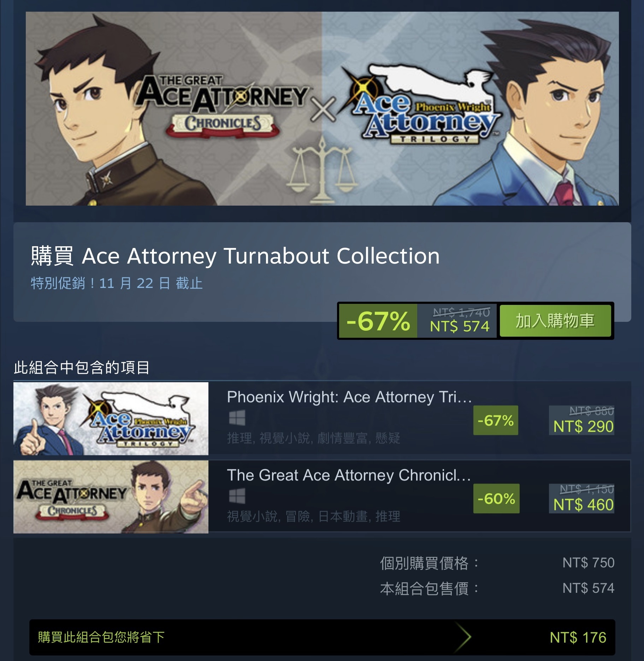Viewport: 644px width, 661px height.
Task: Click the -60% badge on Chronicles row
Action: coord(496,498)
